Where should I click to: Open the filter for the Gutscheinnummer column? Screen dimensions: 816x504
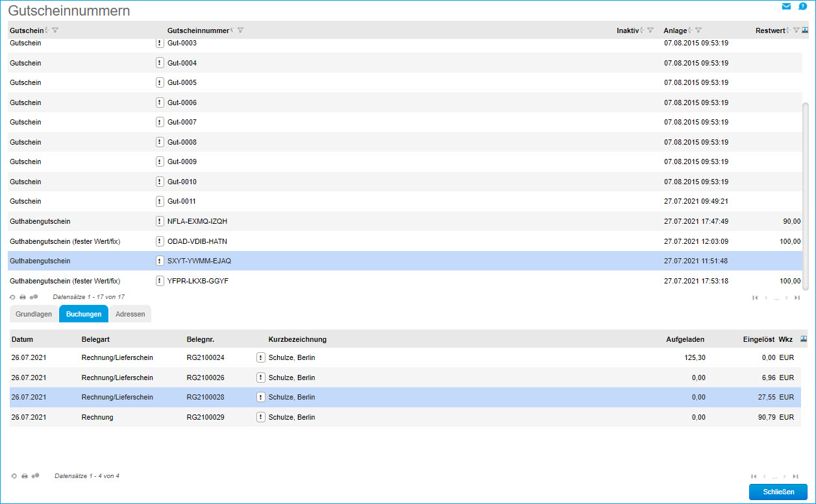click(240, 30)
